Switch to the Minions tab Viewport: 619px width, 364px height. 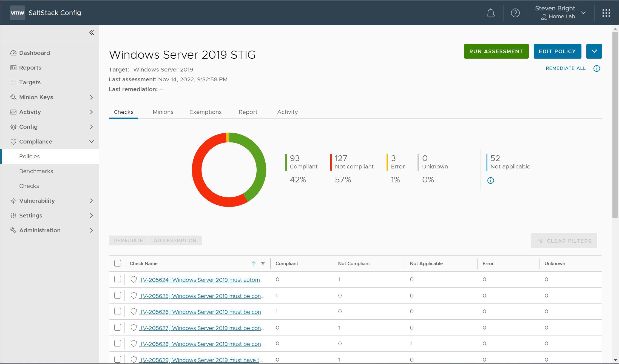(163, 112)
